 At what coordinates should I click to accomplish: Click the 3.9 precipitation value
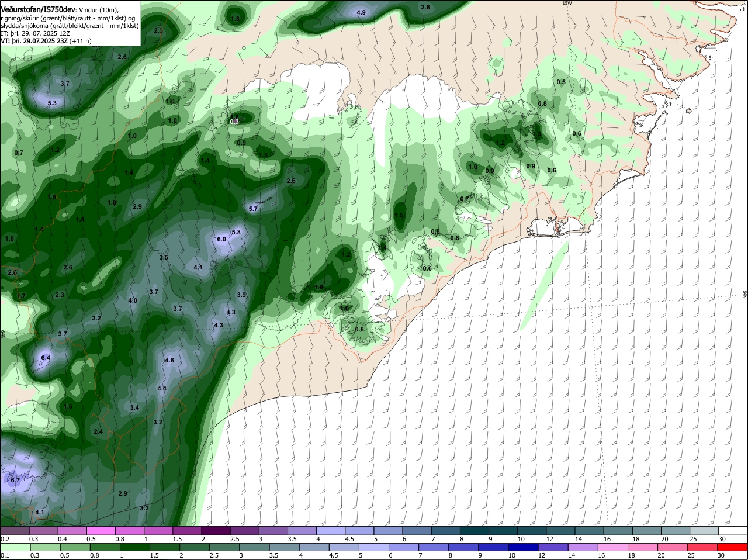tap(241, 295)
